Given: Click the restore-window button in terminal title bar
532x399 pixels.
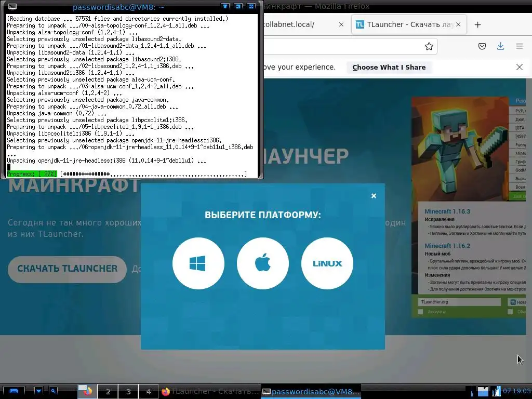Looking at the screenshot, I should click(x=238, y=6).
